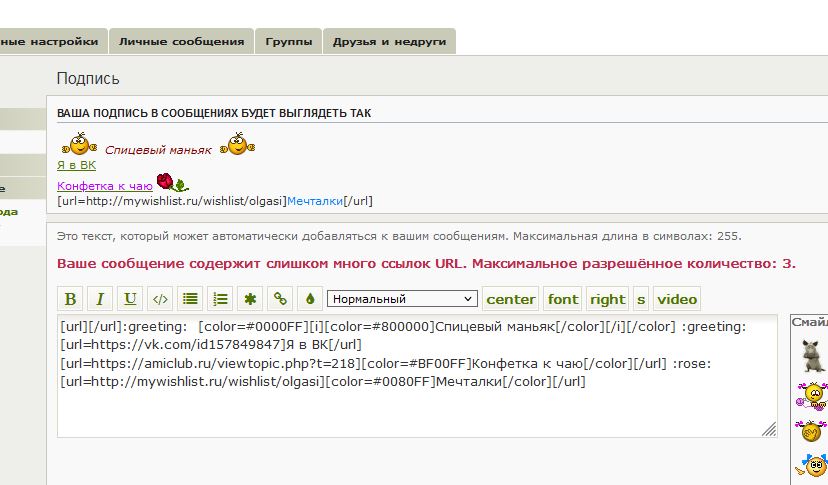Click the 'font' BBCode button
The image size is (828, 485).
click(563, 299)
